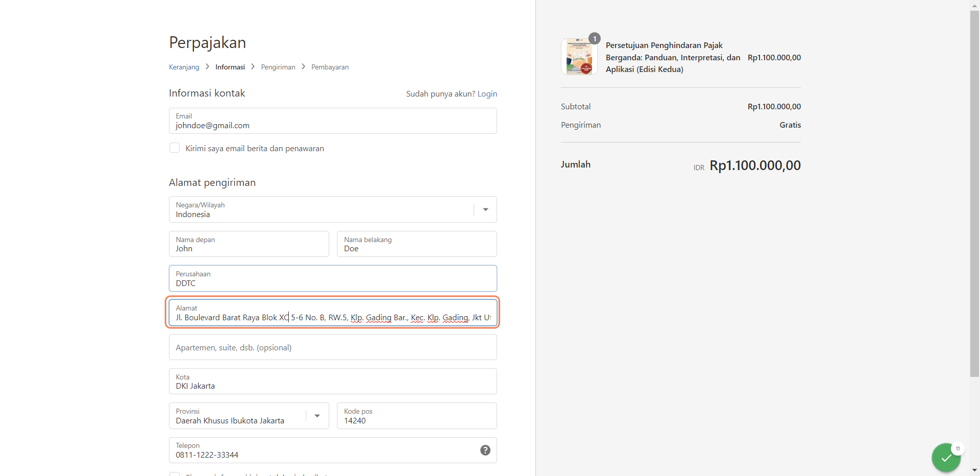Viewport: 980px width, 476px height.
Task: Go to the Keranjang breadcrumb
Action: tap(184, 67)
